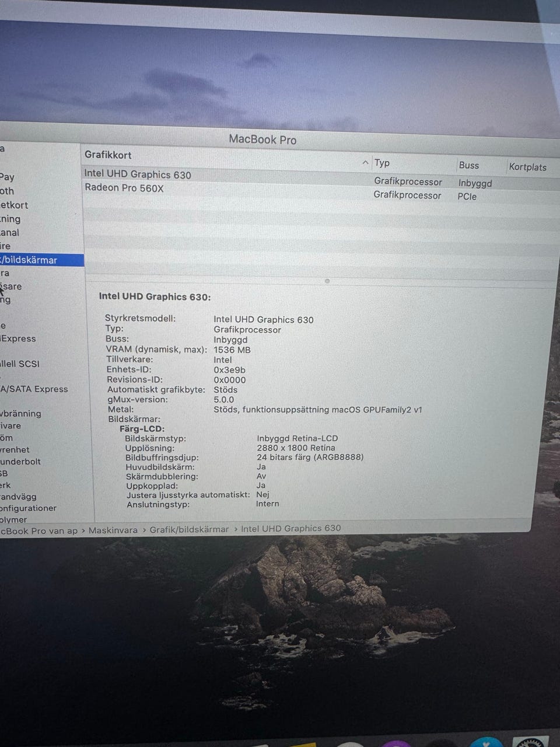Click Grafik/bildskärmar in the path bar
The height and width of the screenshot is (747, 560).
(189, 529)
